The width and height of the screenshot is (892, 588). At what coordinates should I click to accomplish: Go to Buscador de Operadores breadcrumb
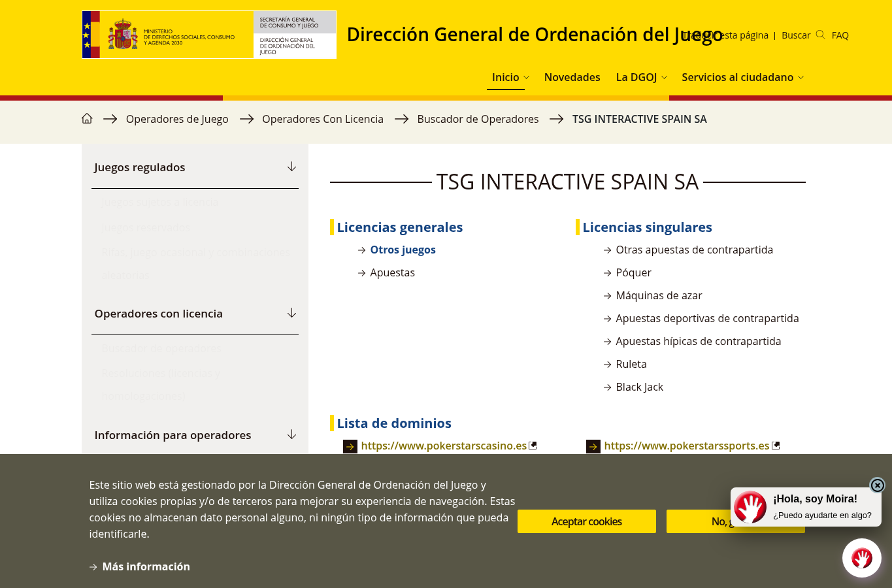coord(478,119)
